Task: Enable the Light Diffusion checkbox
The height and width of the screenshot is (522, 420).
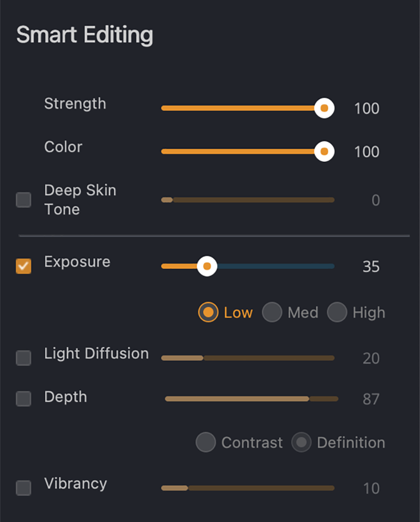Action: (x=24, y=358)
